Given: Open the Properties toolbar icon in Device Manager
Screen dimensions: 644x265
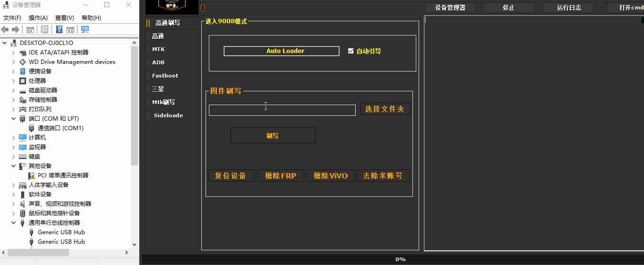Looking at the screenshot, I should click(x=44, y=29).
